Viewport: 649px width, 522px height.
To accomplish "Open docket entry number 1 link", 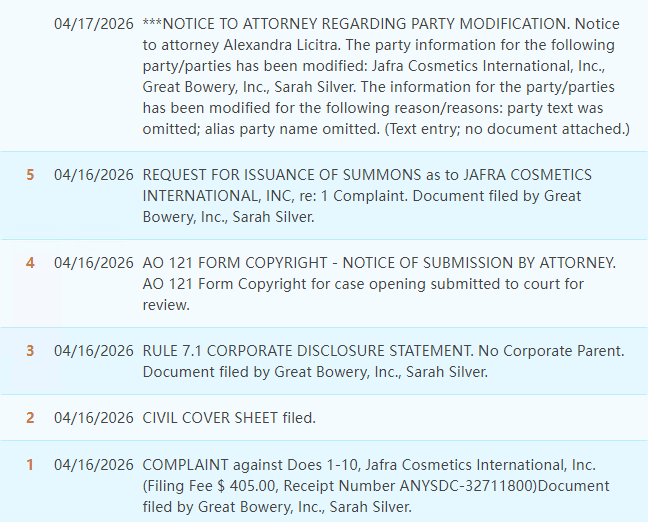I will click(30, 464).
